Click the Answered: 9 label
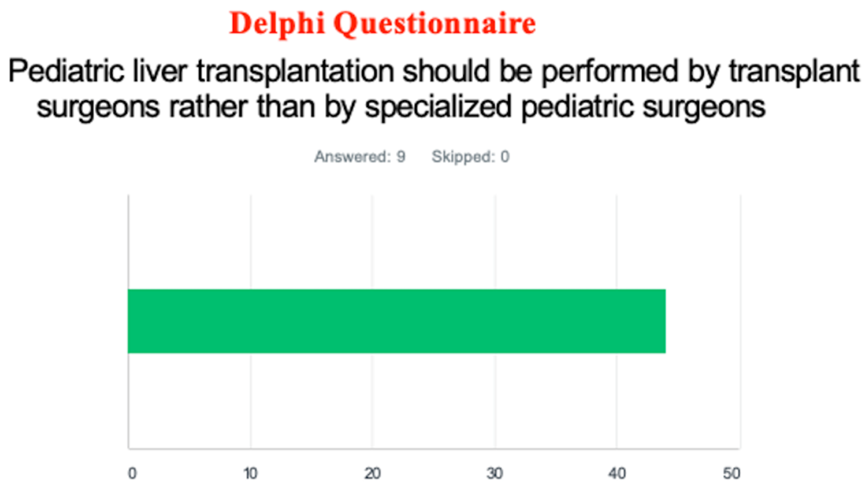The height and width of the screenshot is (488, 868). coord(360,156)
